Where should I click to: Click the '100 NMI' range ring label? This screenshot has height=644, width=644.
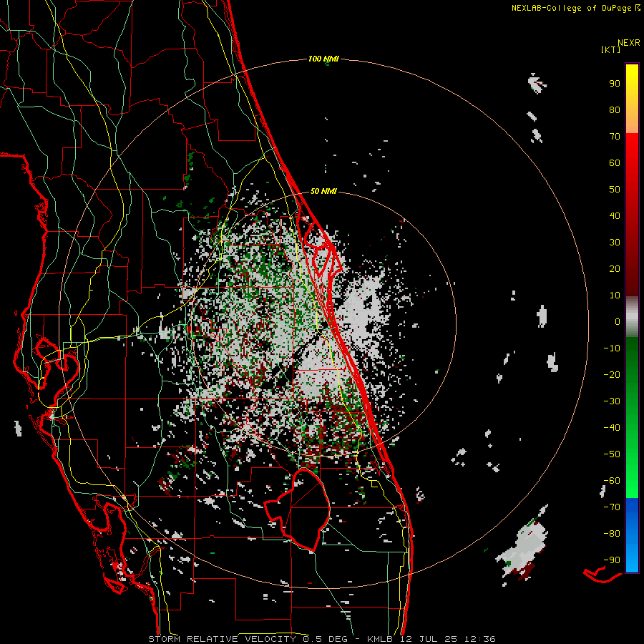323,59
